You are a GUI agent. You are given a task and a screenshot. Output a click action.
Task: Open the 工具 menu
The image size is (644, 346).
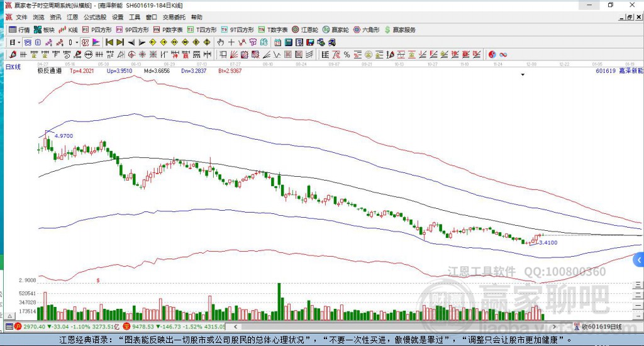point(135,17)
